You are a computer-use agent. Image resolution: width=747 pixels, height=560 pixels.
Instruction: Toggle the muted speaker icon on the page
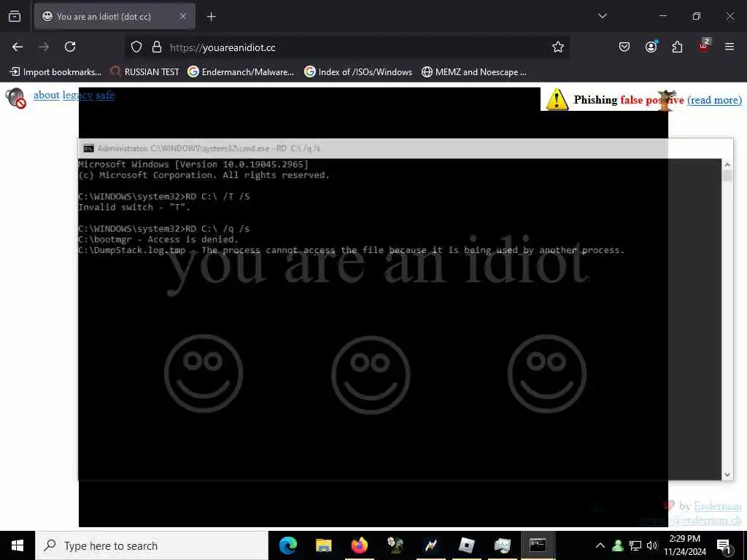16,98
